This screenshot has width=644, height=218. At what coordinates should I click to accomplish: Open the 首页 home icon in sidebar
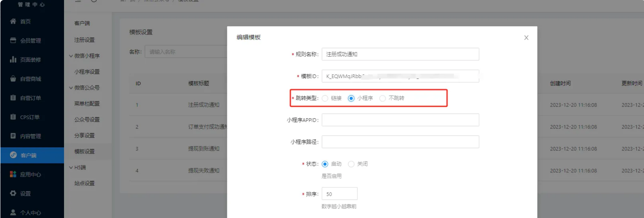click(13, 21)
